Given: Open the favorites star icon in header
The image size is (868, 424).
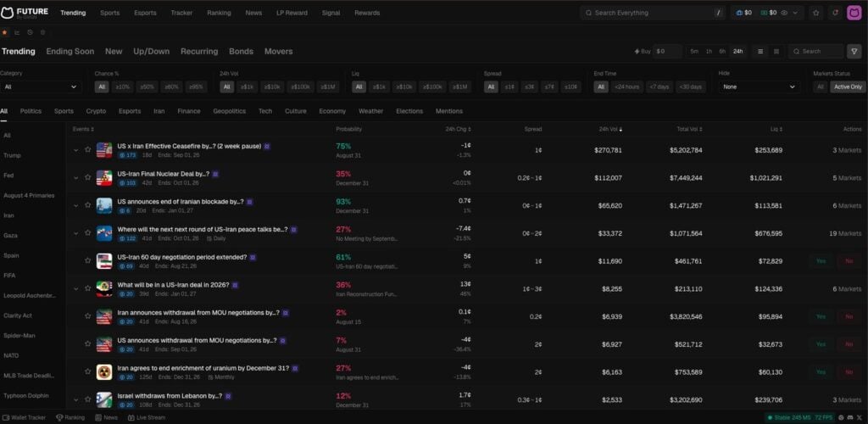Looking at the screenshot, I should [815, 13].
